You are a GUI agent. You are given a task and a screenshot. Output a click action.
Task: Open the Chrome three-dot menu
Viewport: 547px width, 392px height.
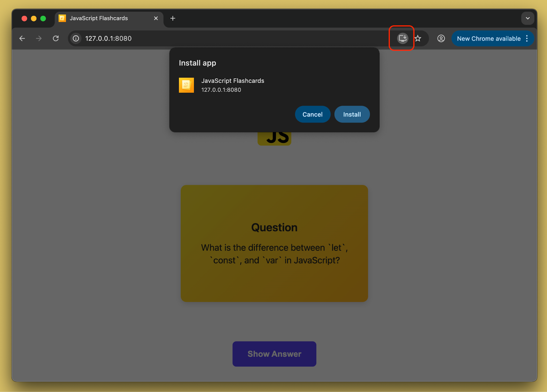pos(527,38)
